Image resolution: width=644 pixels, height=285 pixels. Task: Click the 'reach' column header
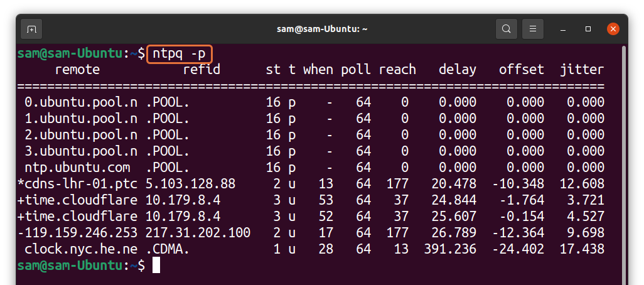pos(397,70)
